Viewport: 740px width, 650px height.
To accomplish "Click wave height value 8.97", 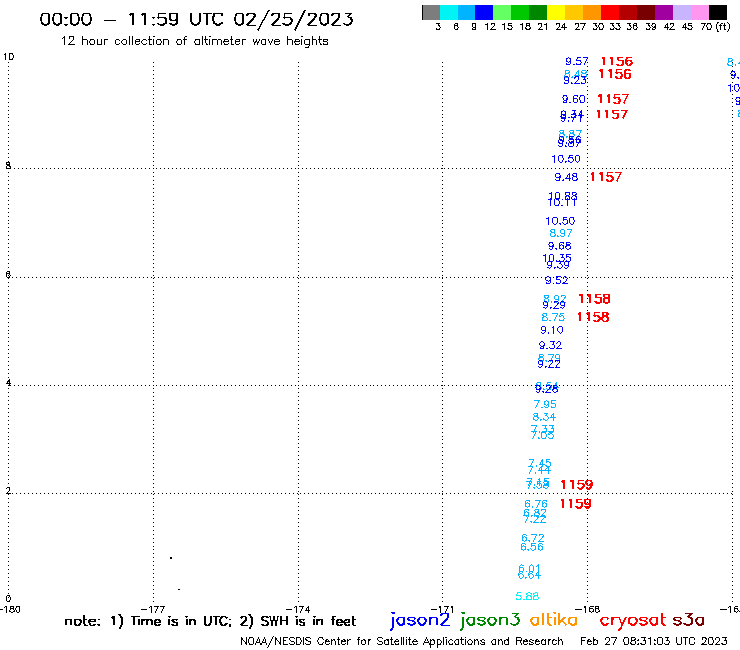I will coord(561,233).
